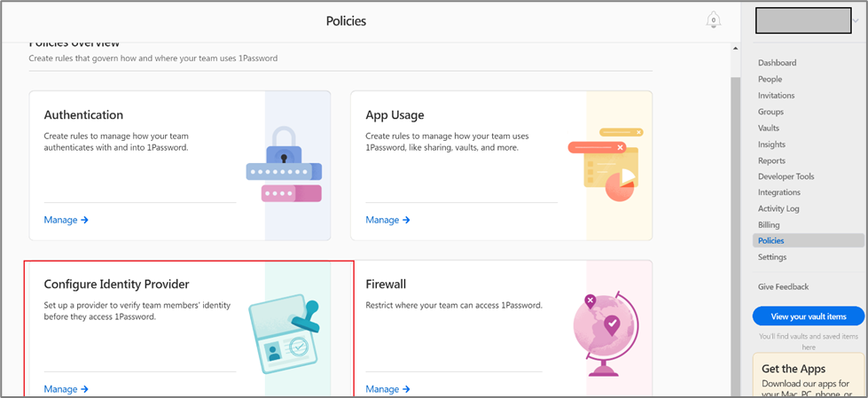Click the notification bell icon
This screenshot has width=868, height=398.
[x=713, y=21]
